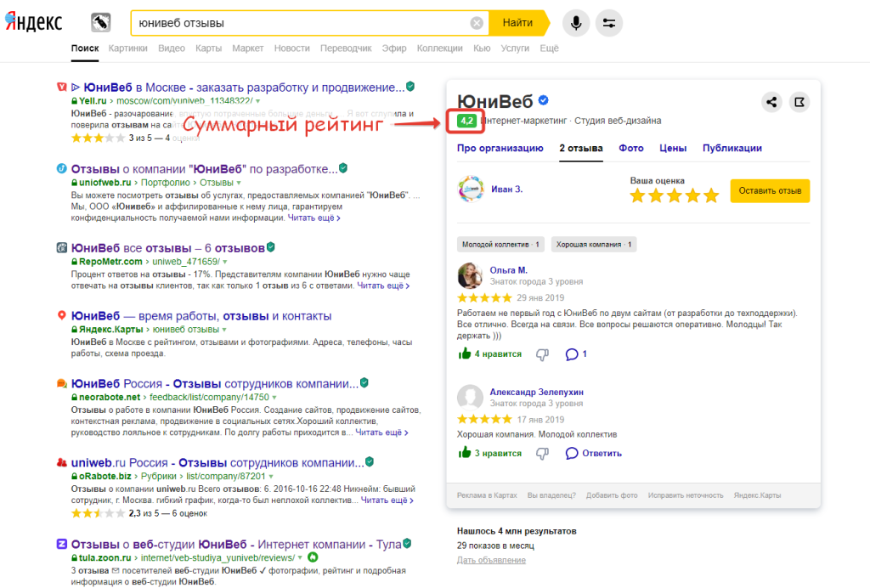Like Александр Зелепухин's review thumbs-up
870x588 pixels.
click(x=465, y=453)
